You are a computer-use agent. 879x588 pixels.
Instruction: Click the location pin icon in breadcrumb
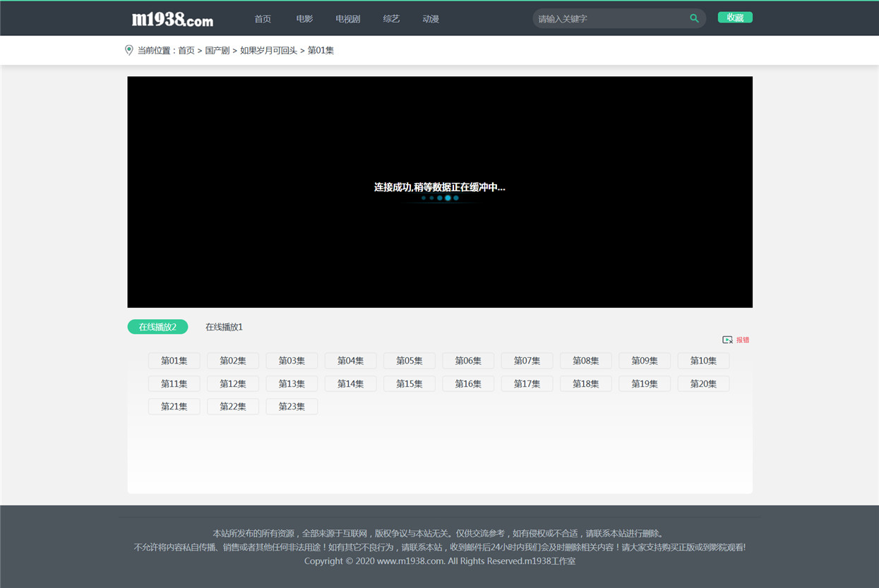point(128,50)
